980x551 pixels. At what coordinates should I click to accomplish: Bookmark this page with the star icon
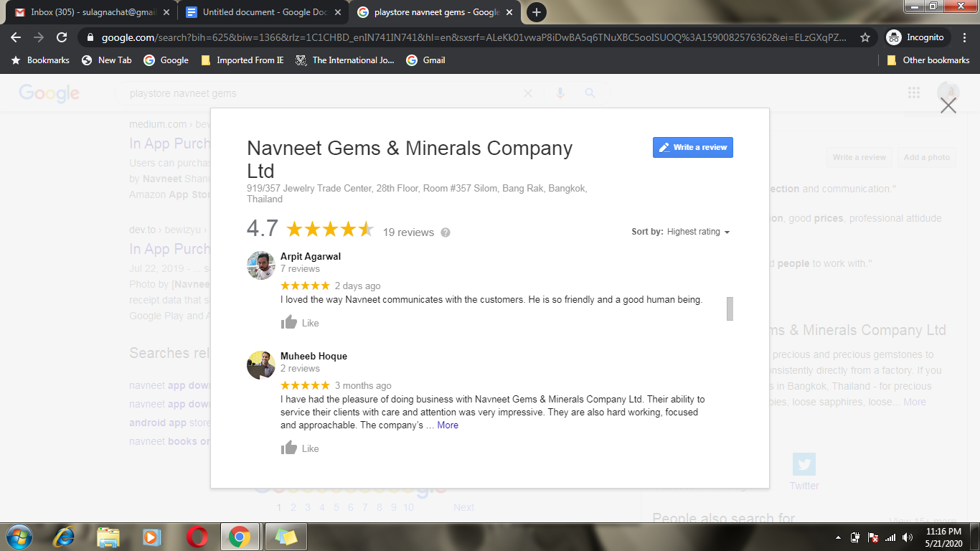[x=865, y=37]
